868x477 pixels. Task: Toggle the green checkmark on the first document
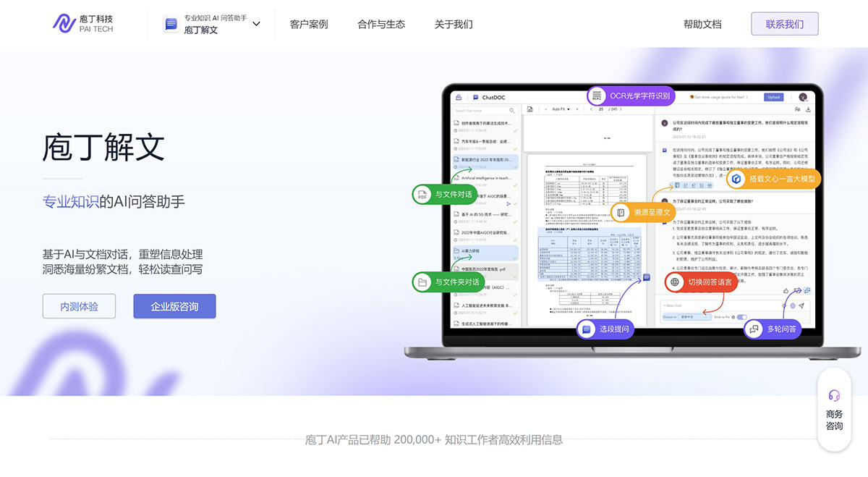[515, 131]
